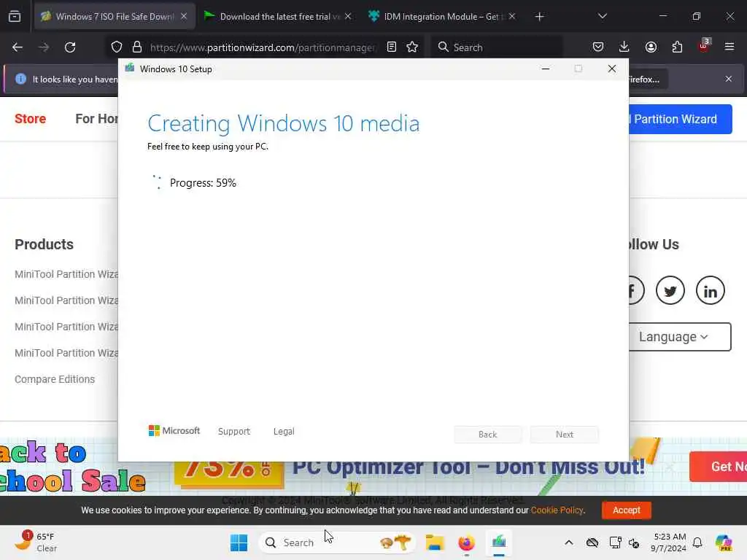747x560 pixels.
Task: Toggle reader view icon in address bar
Action: tap(392, 47)
